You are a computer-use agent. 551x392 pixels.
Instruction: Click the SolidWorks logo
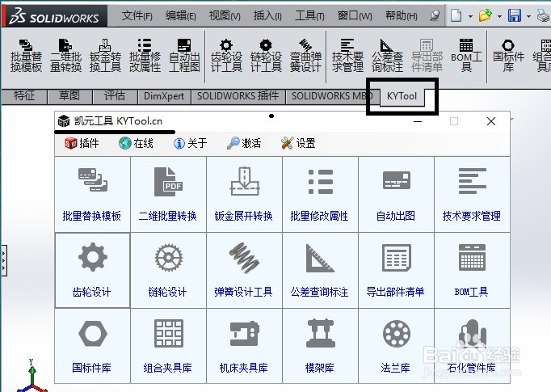coord(54,16)
